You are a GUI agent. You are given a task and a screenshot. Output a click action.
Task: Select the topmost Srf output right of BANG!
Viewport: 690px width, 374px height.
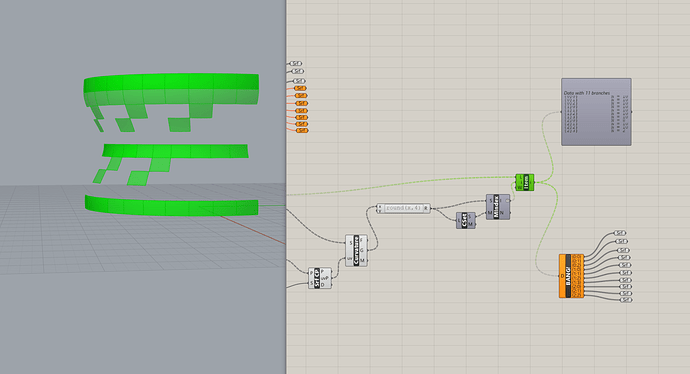620,233
